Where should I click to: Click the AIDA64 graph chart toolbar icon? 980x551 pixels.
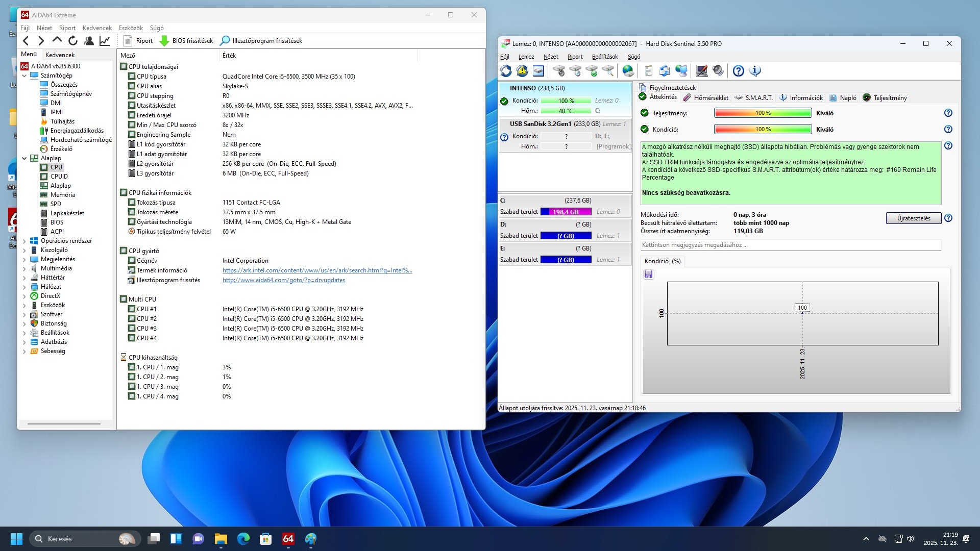tap(105, 41)
